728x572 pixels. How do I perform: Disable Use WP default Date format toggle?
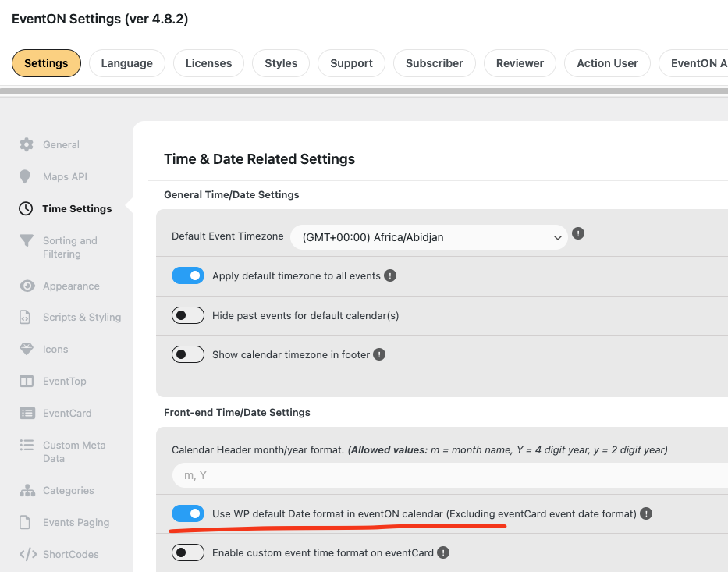tap(188, 513)
